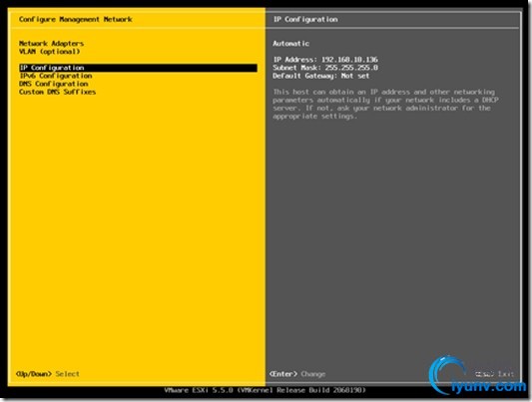Click the Subnet Mask 255.255.255.0 line
This screenshot has height=402, width=532.
(325, 68)
